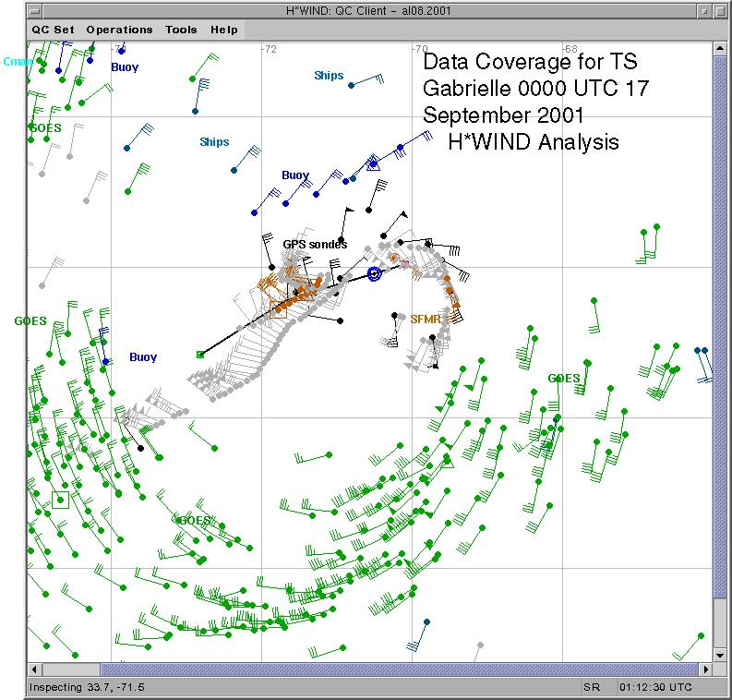The image size is (732, 700).
Task: Open the Operations menu
Action: 119,30
